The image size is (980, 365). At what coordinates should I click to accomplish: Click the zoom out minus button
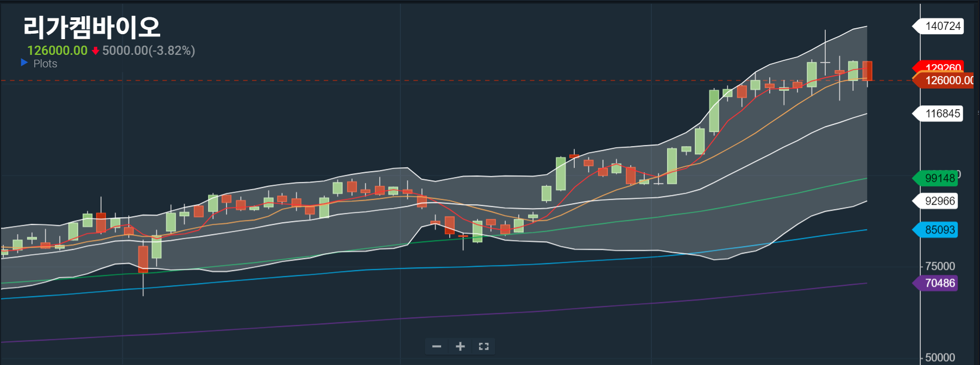pyautogui.click(x=436, y=347)
